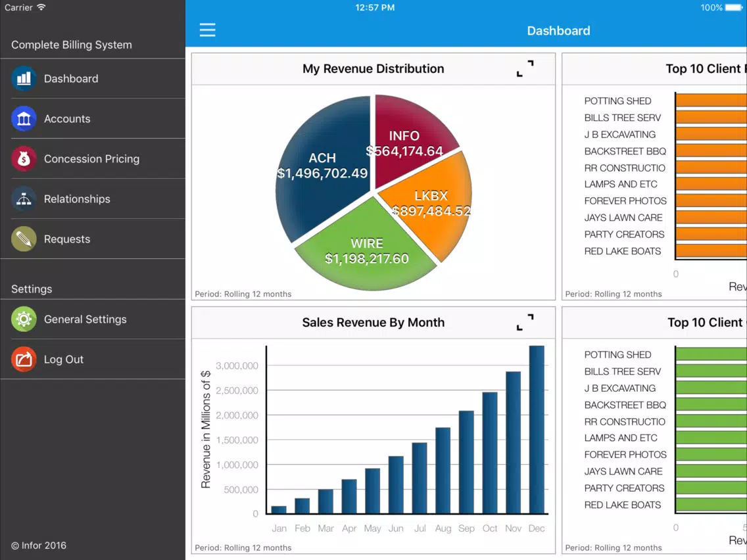The image size is (747, 560).
Task: Select the Requests pencil icon
Action: pos(23,239)
